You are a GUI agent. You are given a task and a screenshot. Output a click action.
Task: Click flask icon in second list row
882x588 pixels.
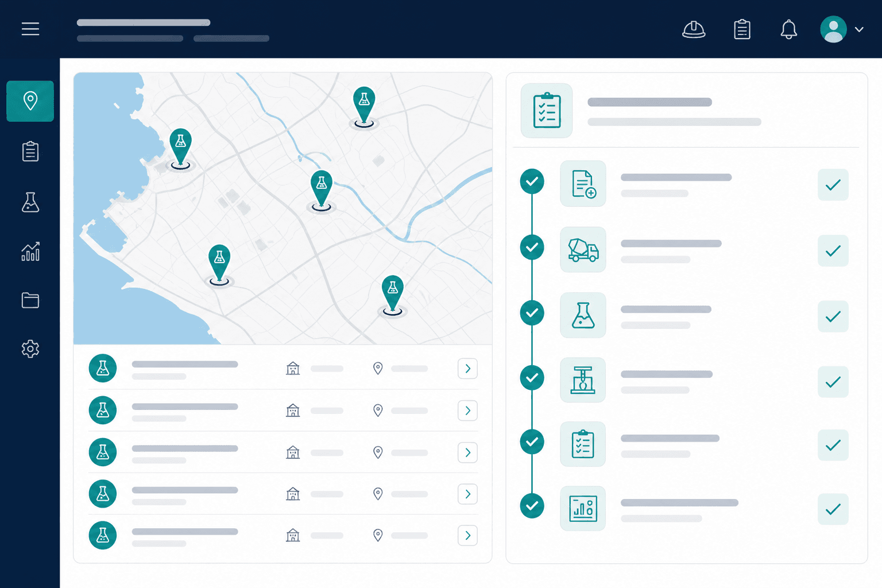coord(103,410)
